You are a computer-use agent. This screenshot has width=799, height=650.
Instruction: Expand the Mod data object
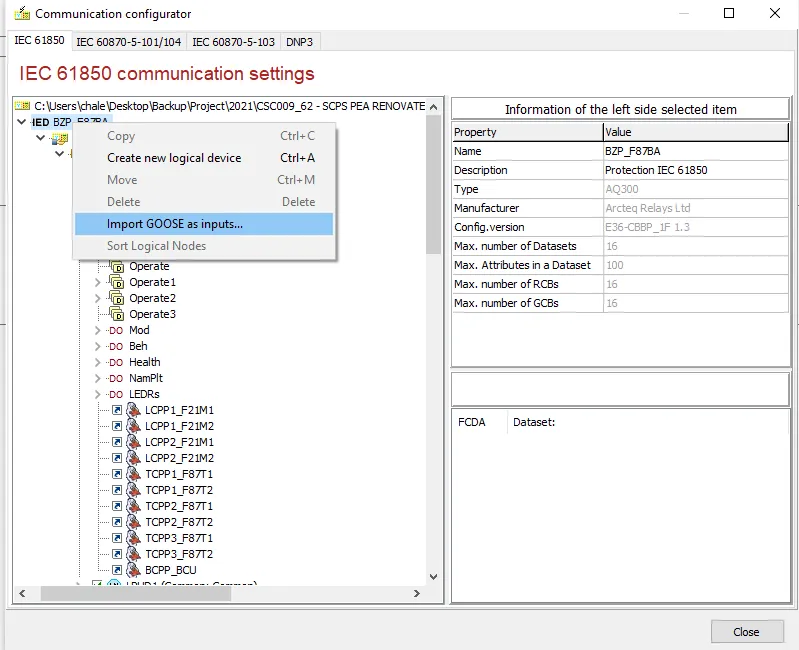click(97, 331)
